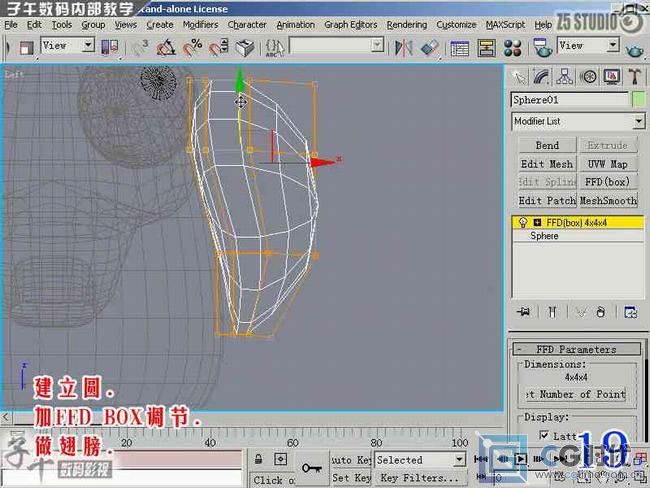Toggle Set Key mode

pyautogui.click(x=351, y=478)
